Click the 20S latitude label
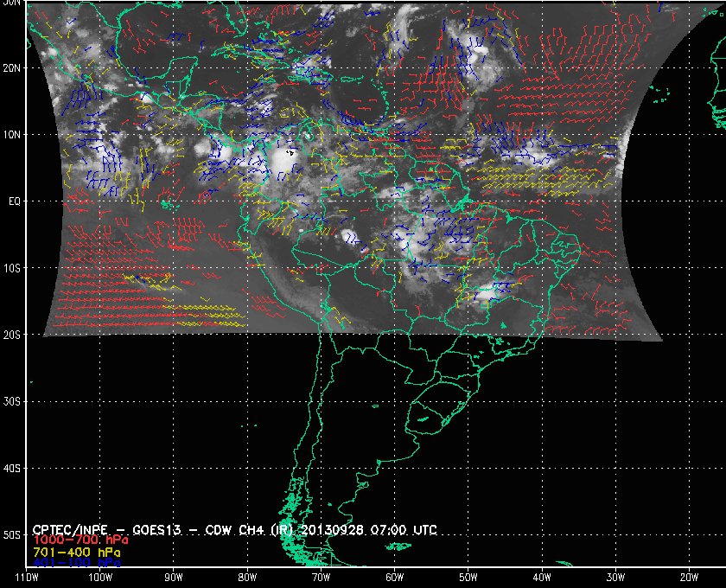This screenshot has height=588, width=726. coord(12,335)
